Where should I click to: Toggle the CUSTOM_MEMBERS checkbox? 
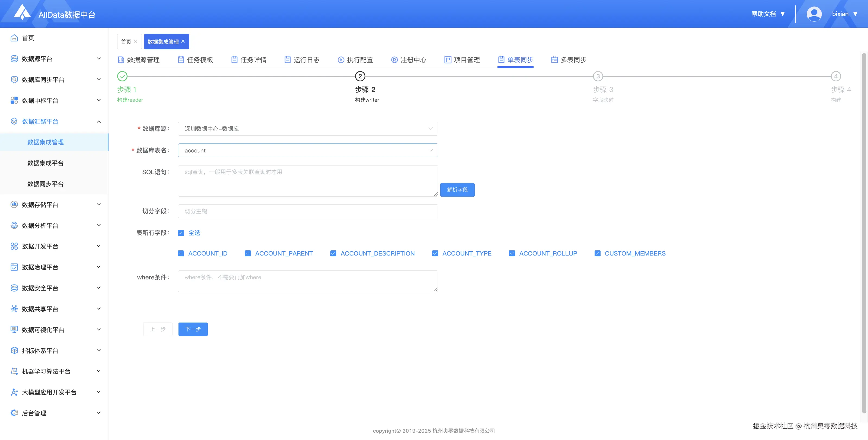pos(597,253)
